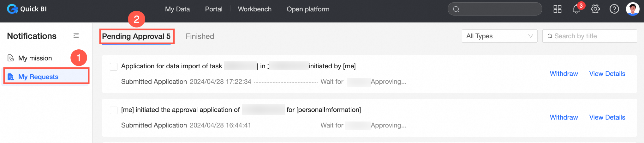Withdraw the data import application
The height and width of the screenshot is (143, 644).
(x=564, y=74)
